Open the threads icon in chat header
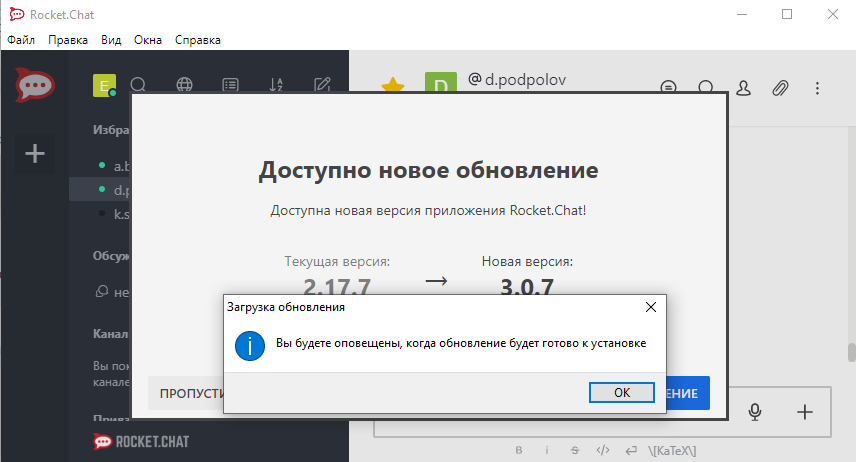 click(x=668, y=87)
